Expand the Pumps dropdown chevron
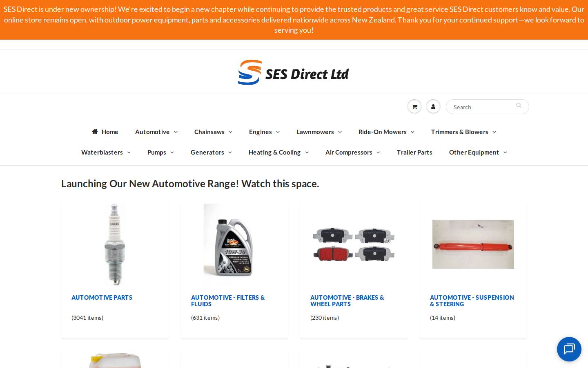The width and height of the screenshot is (588, 368). click(172, 153)
